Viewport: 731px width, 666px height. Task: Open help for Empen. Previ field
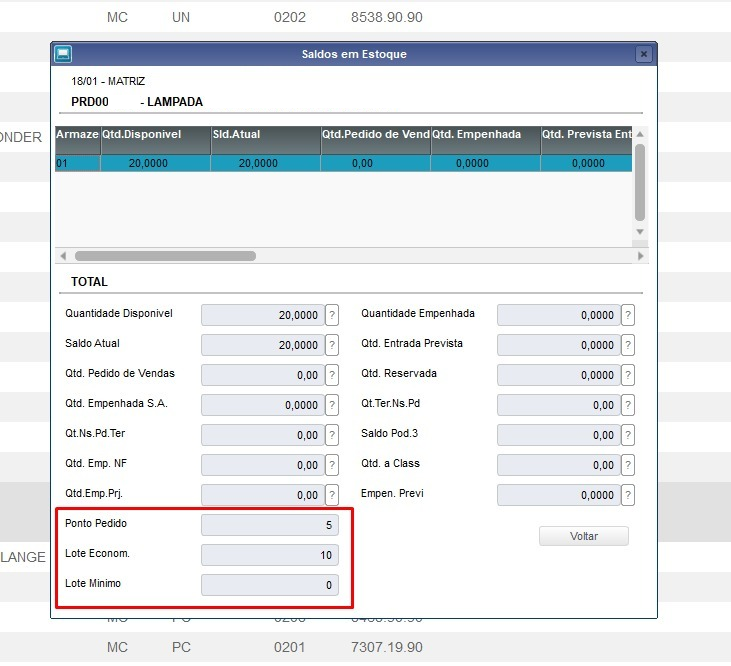pos(628,495)
